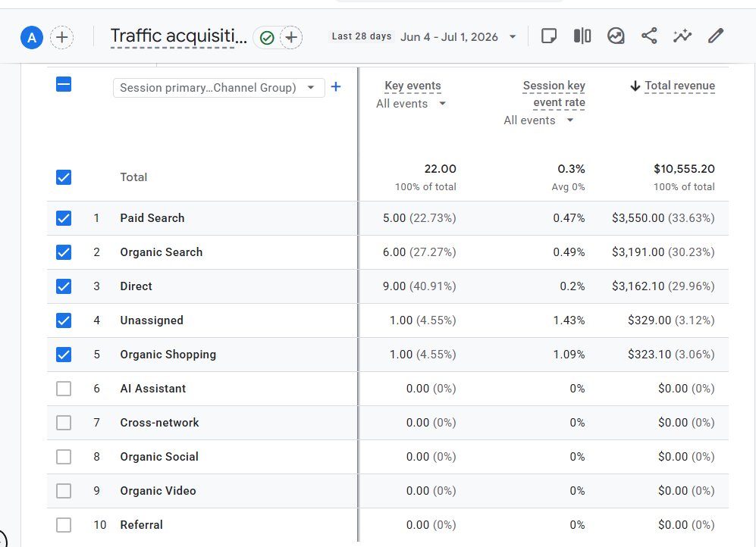Click the trending chart insights icon
This screenshot has width=756, height=547.
pos(616,36)
